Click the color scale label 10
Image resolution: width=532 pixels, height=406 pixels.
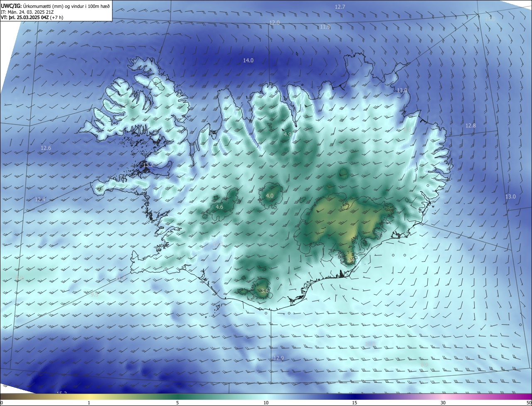(266, 403)
